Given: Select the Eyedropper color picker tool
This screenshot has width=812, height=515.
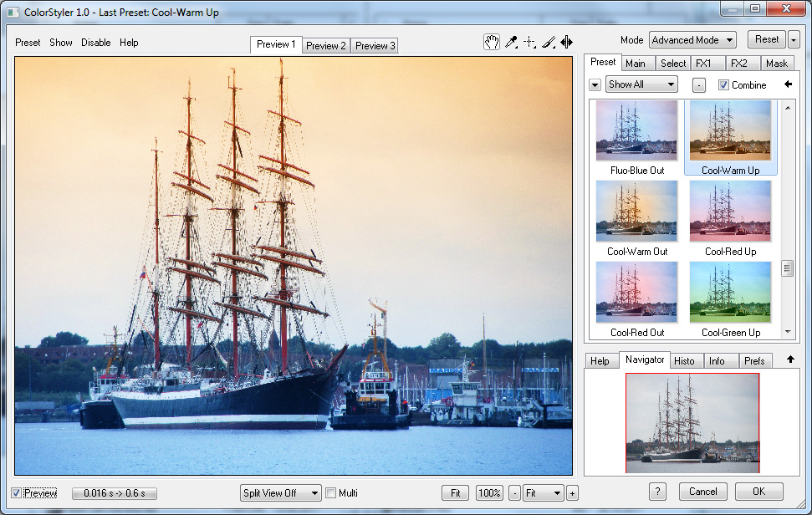Looking at the screenshot, I should tap(511, 43).
